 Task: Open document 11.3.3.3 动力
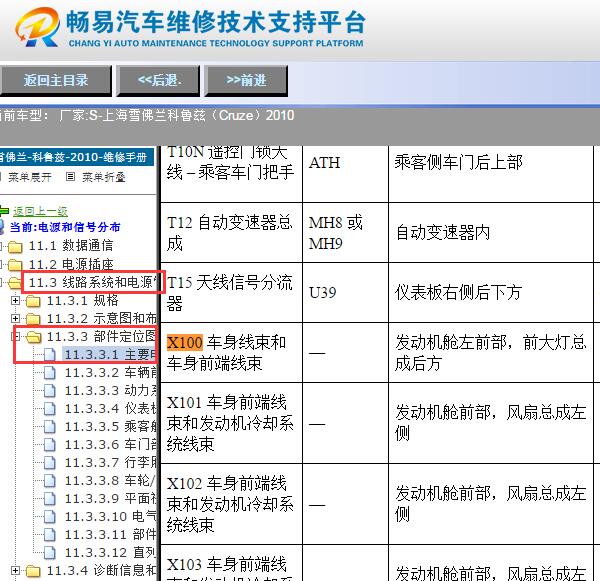coord(110,390)
